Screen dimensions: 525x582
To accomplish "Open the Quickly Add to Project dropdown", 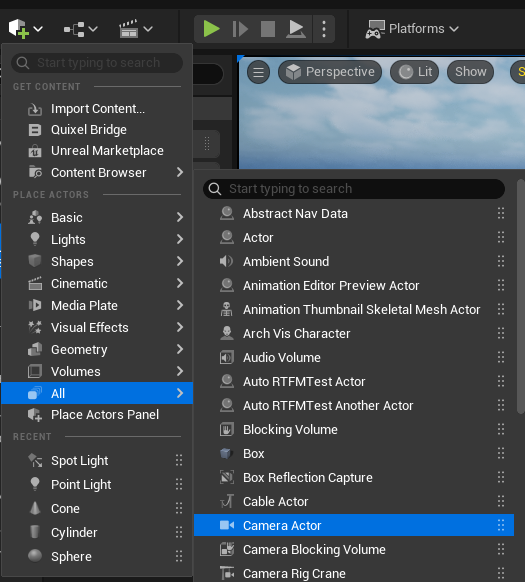I will click(26, 29).
